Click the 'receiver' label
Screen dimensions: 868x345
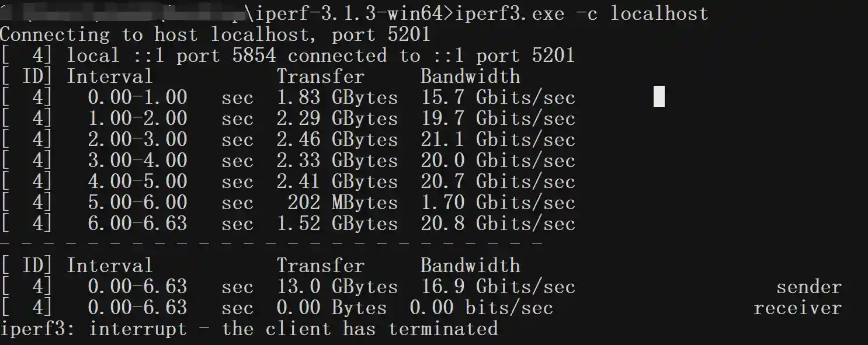pyautogui.click(x=797, y=308)
